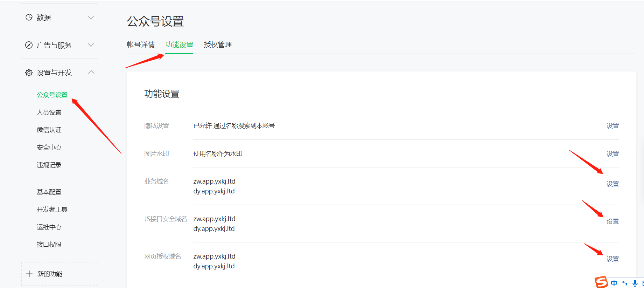Click zw.app.yxkj.ltd under 业务域名
Viewport: 644px width, 288px height.
214,181
